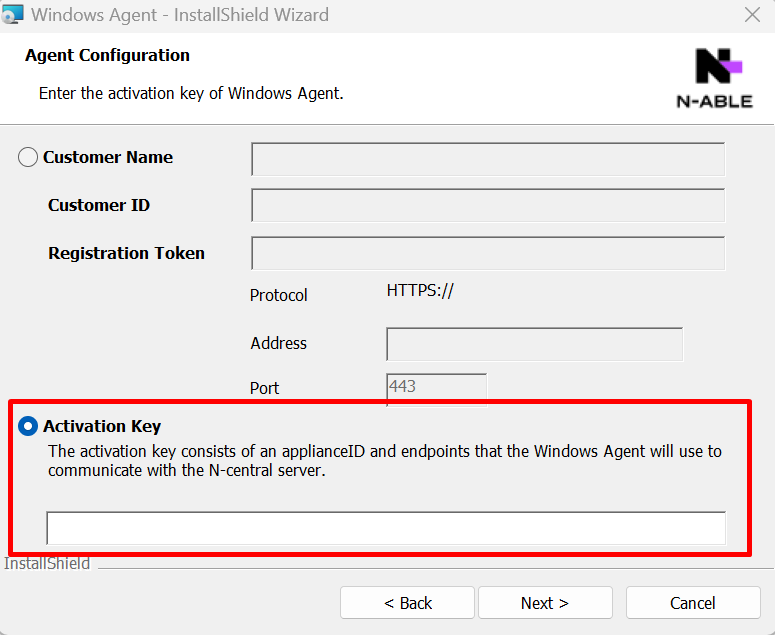Click the Activation Key input box
This screenshot has width=775, height=635.
[x=386, y=528]
